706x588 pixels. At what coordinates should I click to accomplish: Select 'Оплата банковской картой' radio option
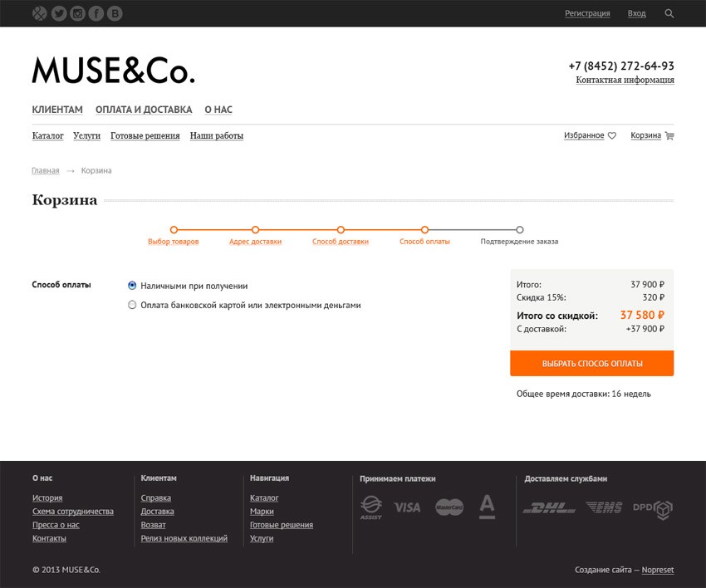[x=132, y=305]
